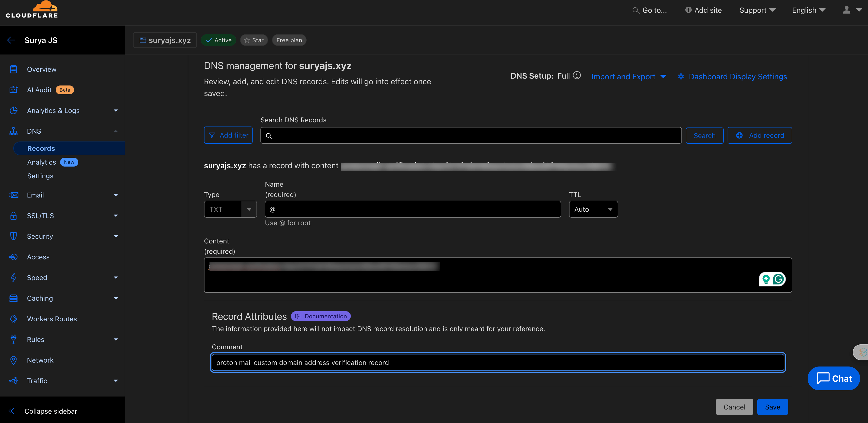Click the Security shield icon
Screen dimensions: 868x423
tap(14, 236)
